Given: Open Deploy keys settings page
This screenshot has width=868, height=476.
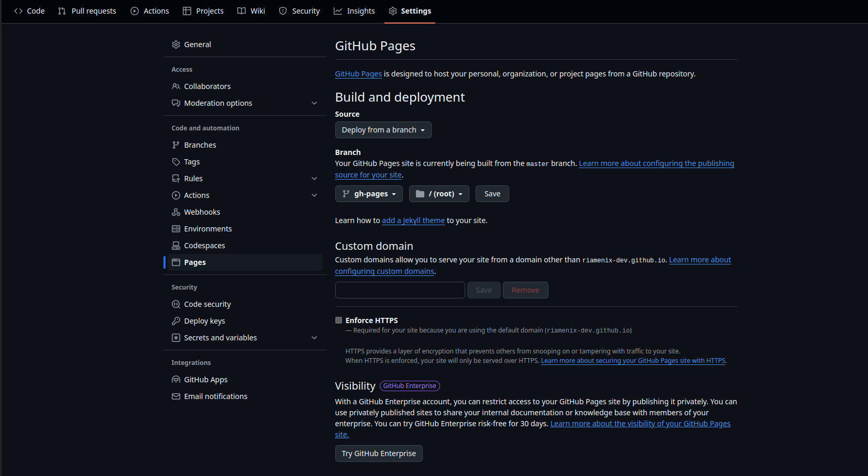Looking at the screenshot, I should tap(245, 321).
